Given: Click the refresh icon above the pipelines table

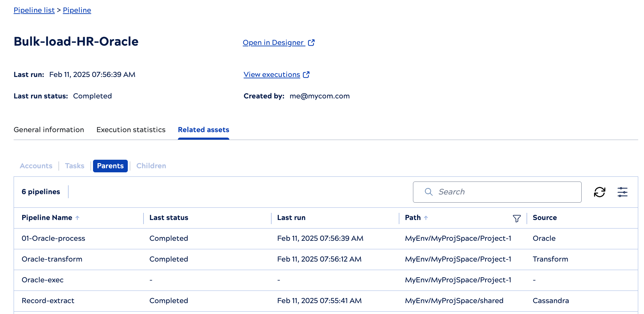Looking at the screenshot, I should pyautogui.click(x=600, y=192).
